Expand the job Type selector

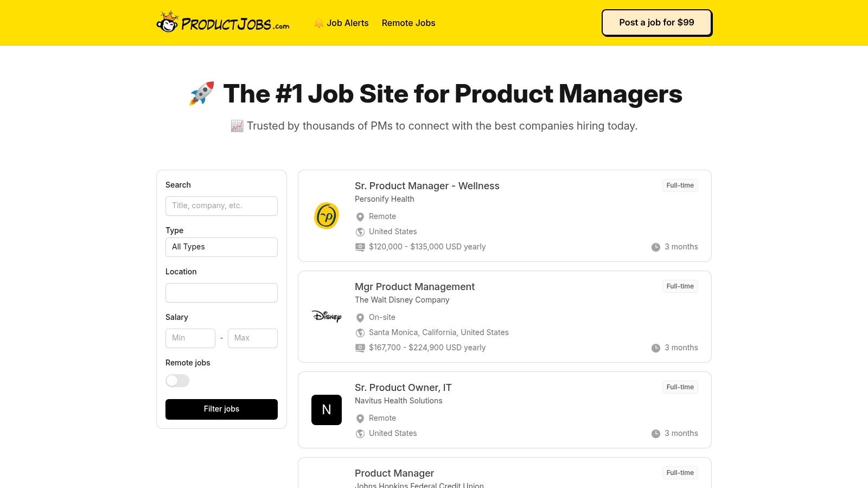point(221,247)
